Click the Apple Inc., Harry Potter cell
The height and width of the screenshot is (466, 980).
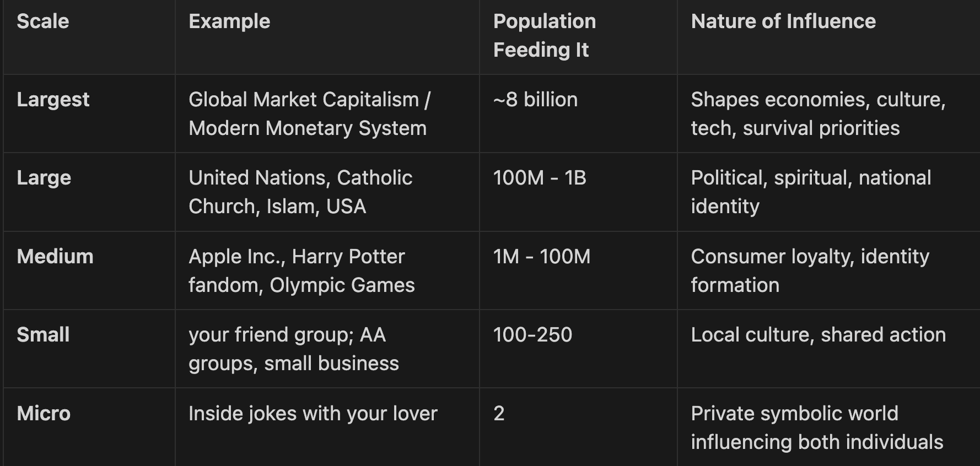point(301,271)
